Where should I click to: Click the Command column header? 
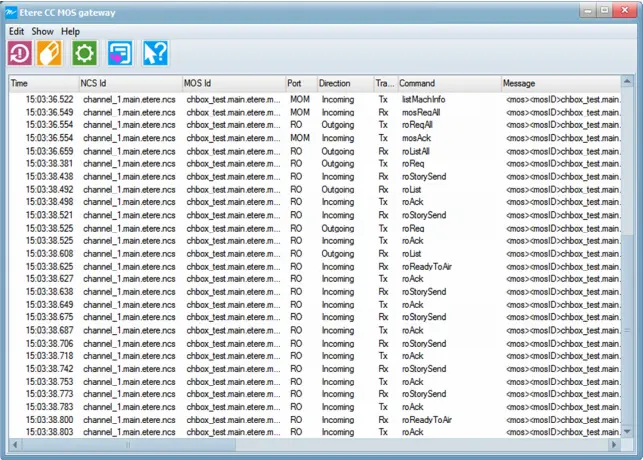tap(448, 83)
